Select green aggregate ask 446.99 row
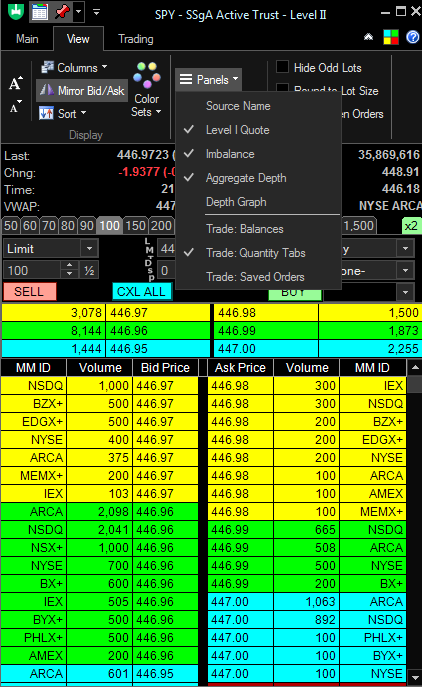 click(318, 331)
